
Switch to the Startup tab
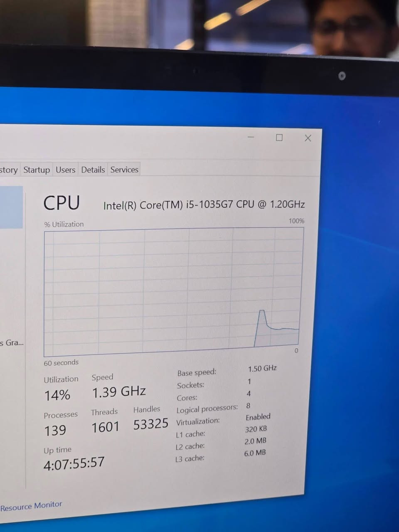(37, 170)
